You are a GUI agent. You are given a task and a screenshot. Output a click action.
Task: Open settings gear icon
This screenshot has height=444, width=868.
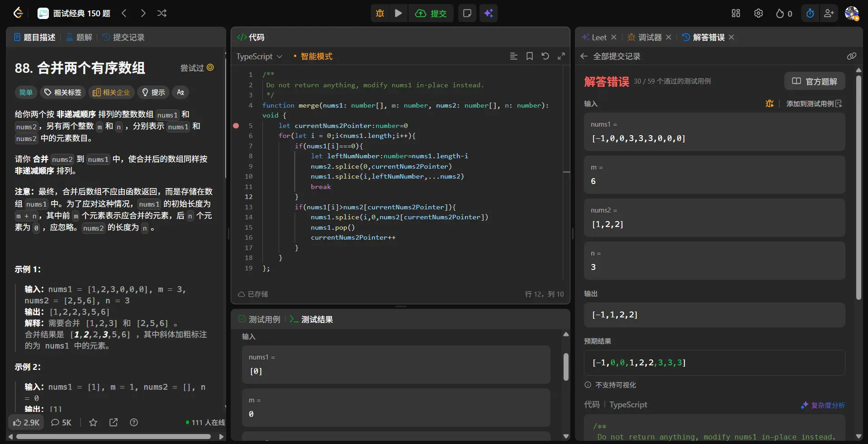(x=759, y=13)
